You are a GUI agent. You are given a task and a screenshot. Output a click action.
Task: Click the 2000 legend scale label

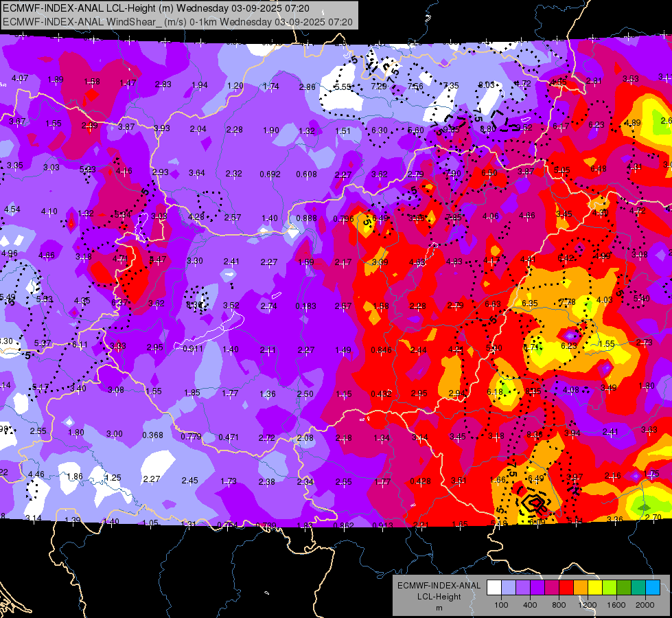(x=645, y=605)
